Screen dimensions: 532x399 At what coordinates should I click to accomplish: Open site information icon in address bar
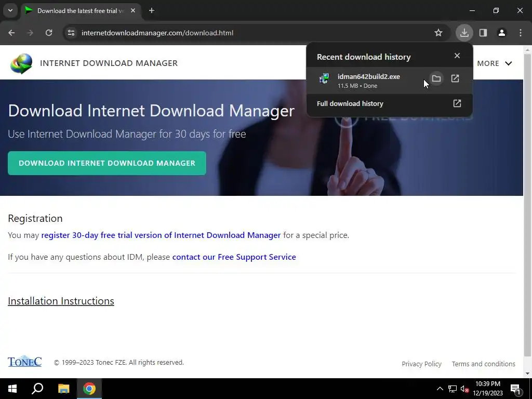tap(71, 33)
